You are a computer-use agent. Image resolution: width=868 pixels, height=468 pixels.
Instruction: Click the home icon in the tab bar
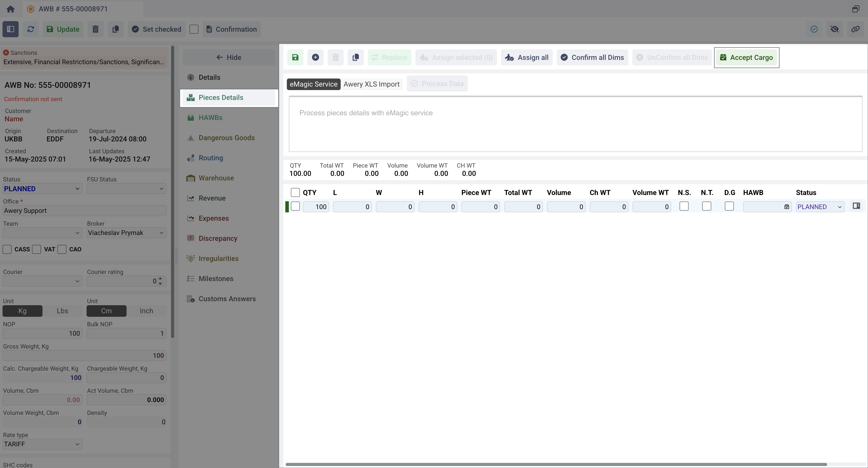coord(11,9)
